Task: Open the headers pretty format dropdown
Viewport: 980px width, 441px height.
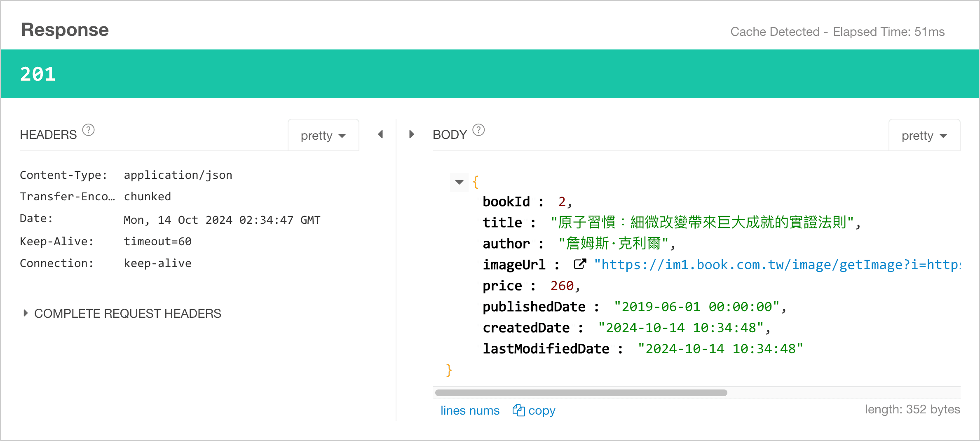Action: [324, 135]
